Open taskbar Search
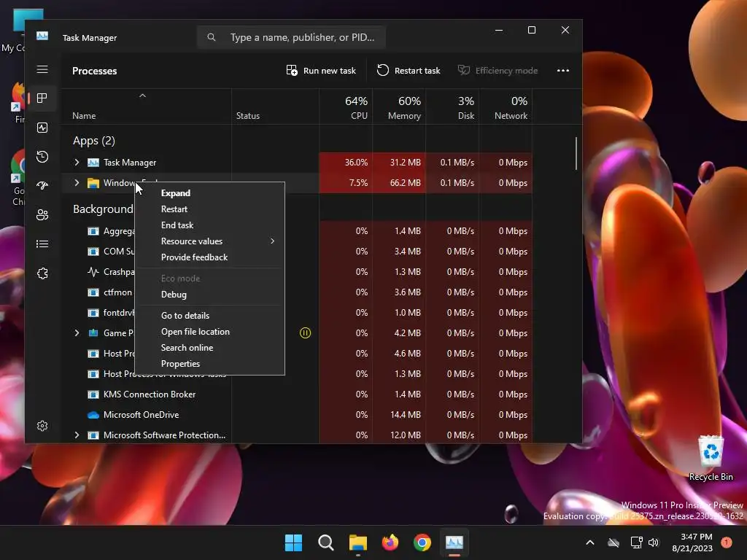The height and width of the screenshot is (560, 747). [326, 542]
